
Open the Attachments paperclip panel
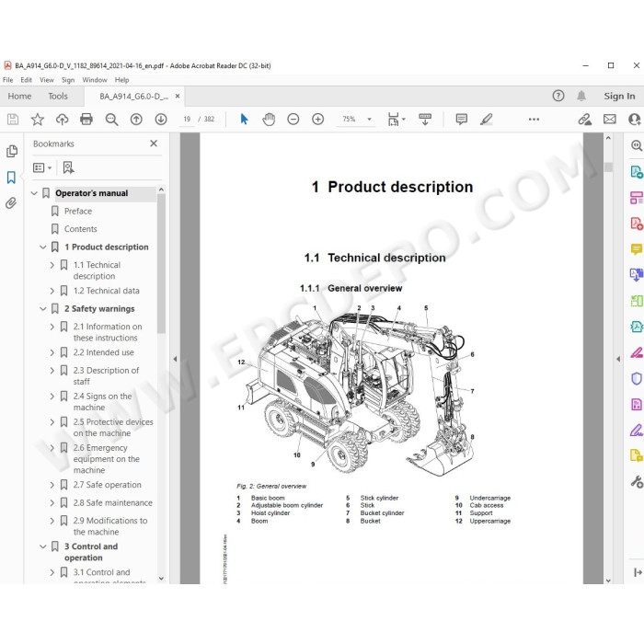pyautogui.click(x=11, y=203)
